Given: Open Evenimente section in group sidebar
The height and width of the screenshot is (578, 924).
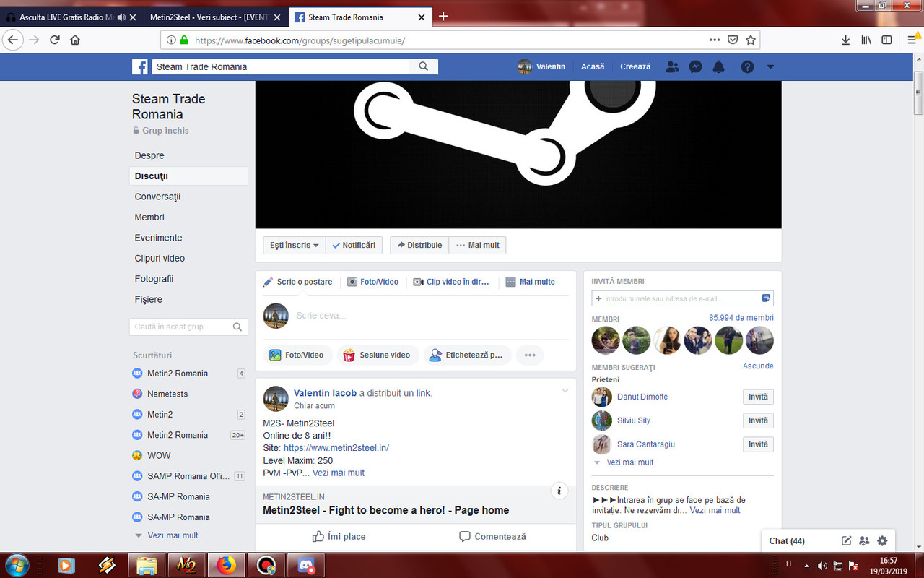Looking at the screenshot, I should click(x=158, y=238).
